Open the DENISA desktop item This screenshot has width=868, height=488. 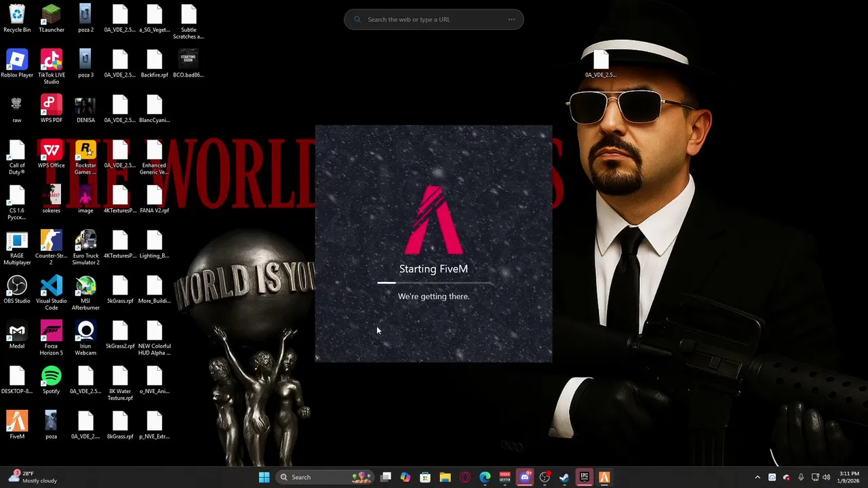tap(85, 109)
